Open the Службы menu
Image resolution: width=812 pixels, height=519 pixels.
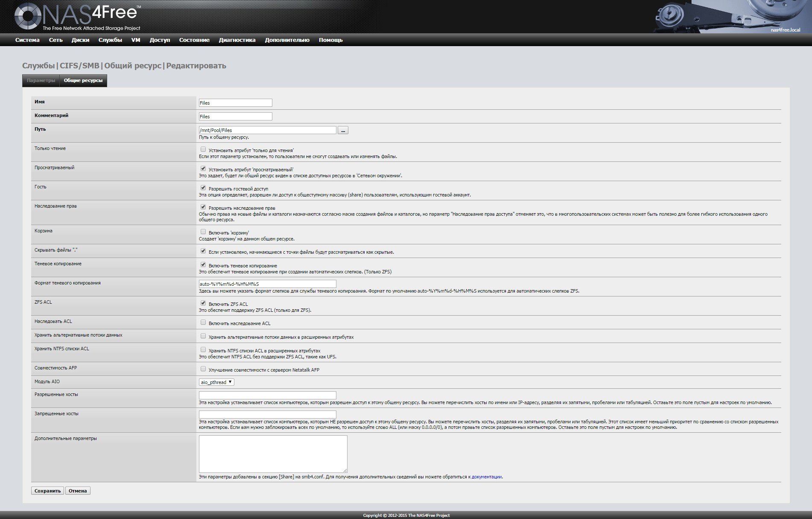click(x=110, y=40)
